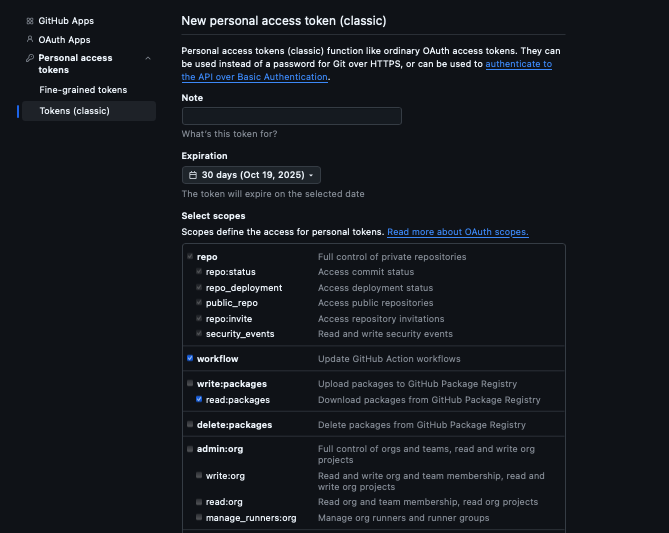Viewport: 669px width, 533px height.
Task: Enable the repo scope checkbox
Action: (189, 257)
